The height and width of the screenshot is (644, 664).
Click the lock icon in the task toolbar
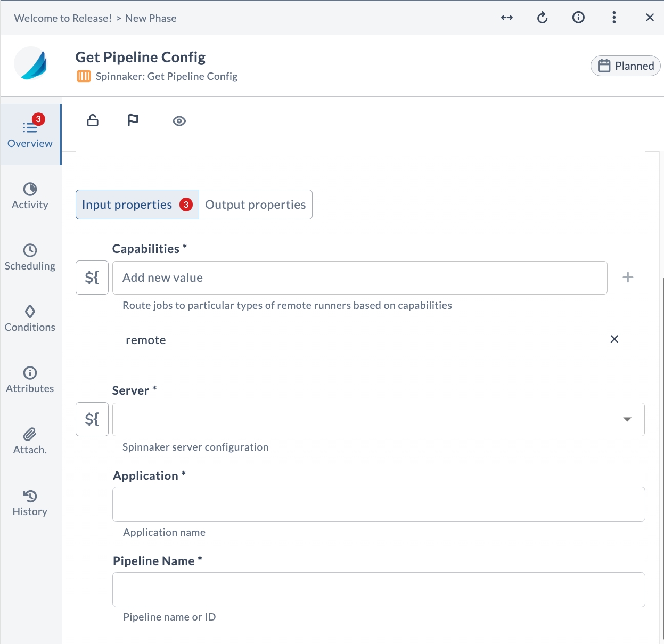pos(92,120)
